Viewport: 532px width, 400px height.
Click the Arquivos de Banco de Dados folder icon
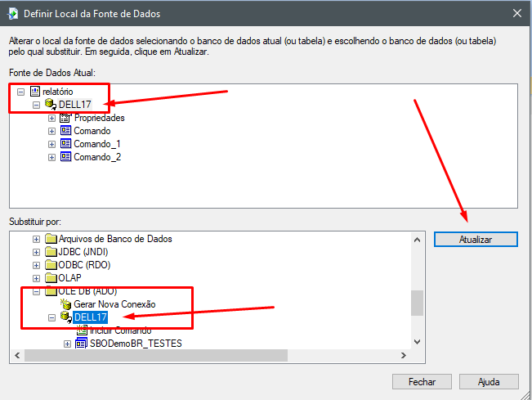coord(51,239)
